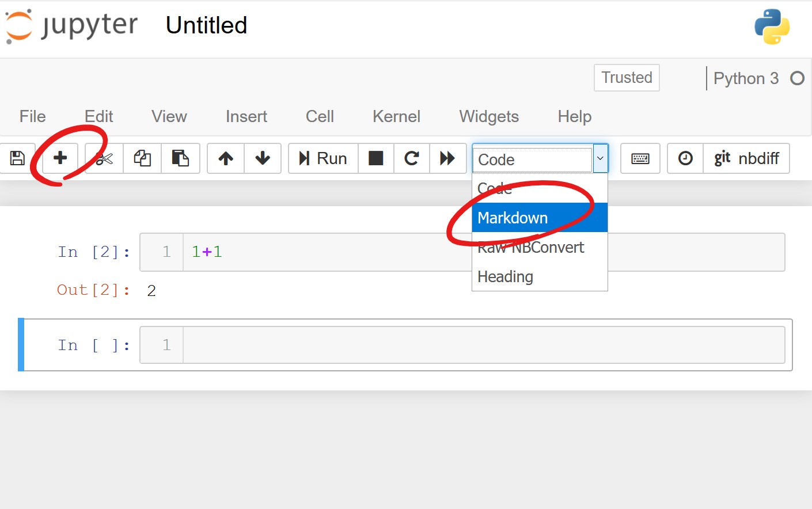Open the Widgets menu

point(489,116)
